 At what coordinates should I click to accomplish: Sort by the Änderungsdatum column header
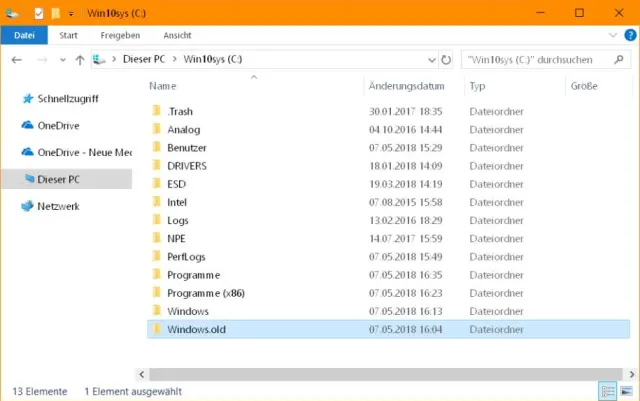click(x=406, y=86)
